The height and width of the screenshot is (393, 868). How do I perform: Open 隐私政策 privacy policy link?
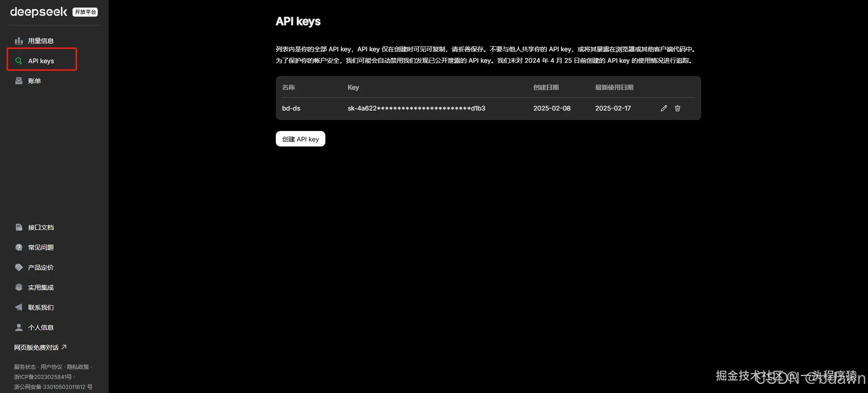(x=78, y=367)
